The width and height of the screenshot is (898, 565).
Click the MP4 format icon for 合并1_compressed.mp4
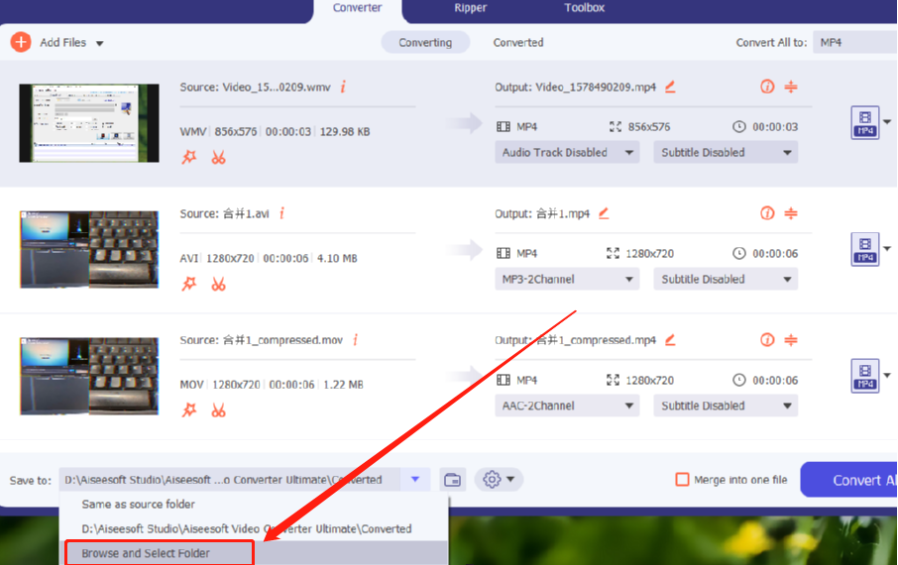point(865,376)
